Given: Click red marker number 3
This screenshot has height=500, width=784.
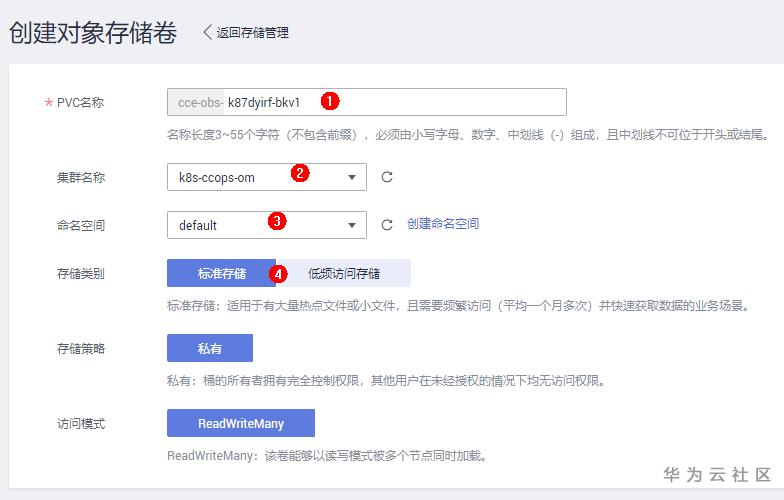Looking at the screenshot, I should click(x=278, y=221).
